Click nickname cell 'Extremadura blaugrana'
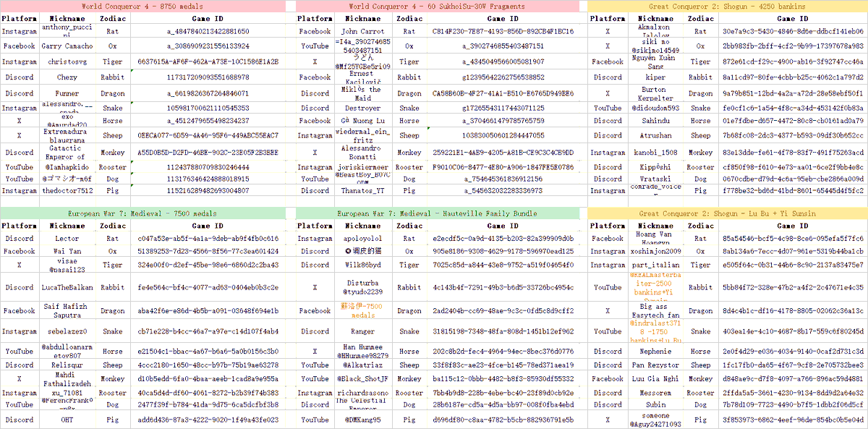 (x=67, y=135)
